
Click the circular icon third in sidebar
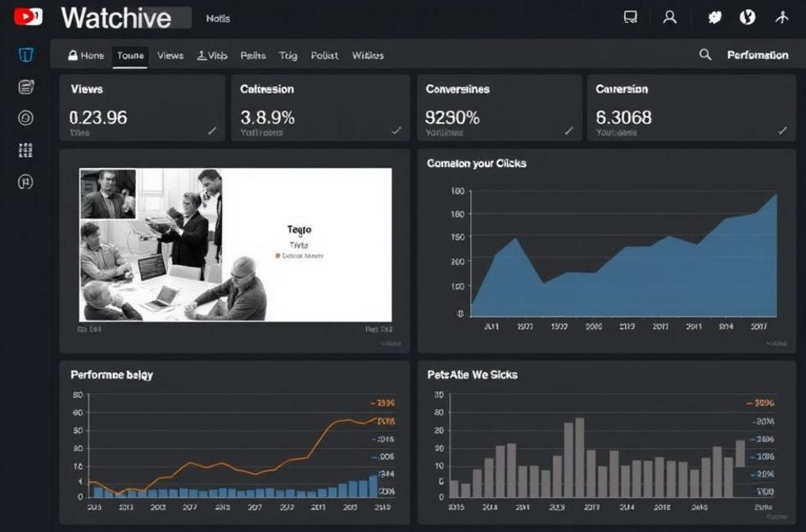[25, 119]
